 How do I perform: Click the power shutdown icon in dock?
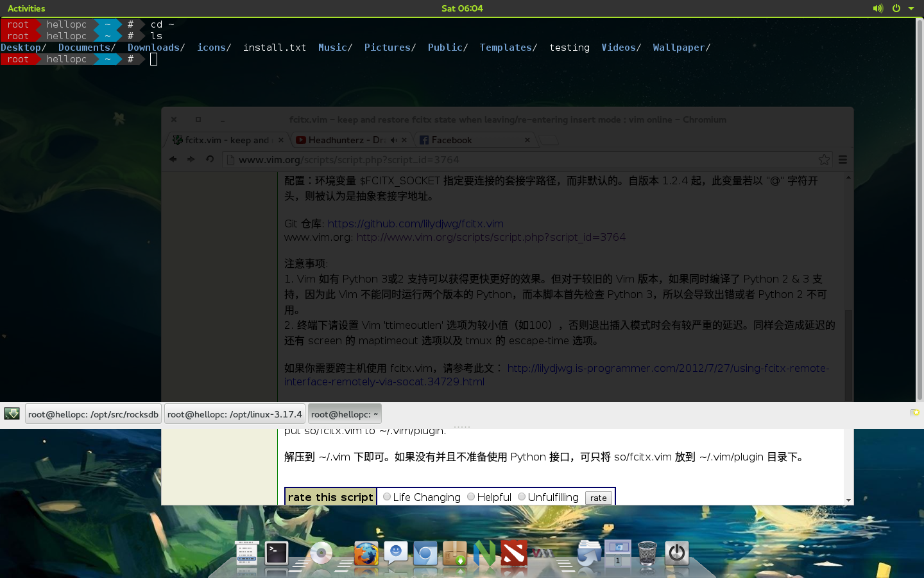[677, 553]
